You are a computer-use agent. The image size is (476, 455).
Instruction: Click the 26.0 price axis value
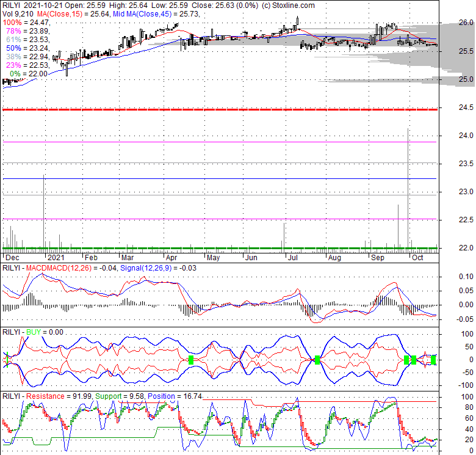(466, 23)
